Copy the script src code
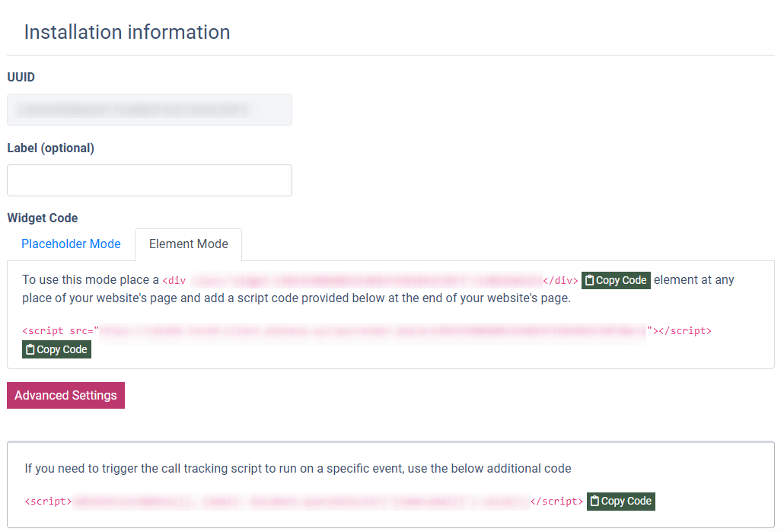This screenshot has width=784, height=532. click(56, 349)
